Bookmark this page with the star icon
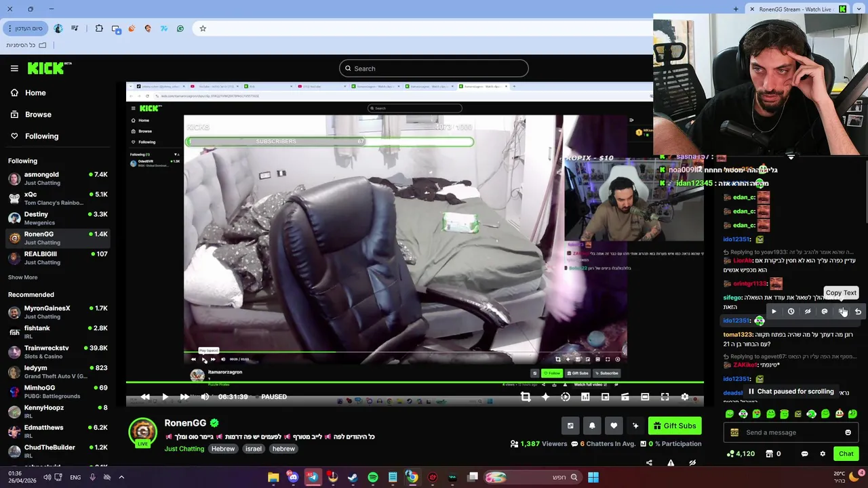Screen dimensions: 868x488 point(203,28)
